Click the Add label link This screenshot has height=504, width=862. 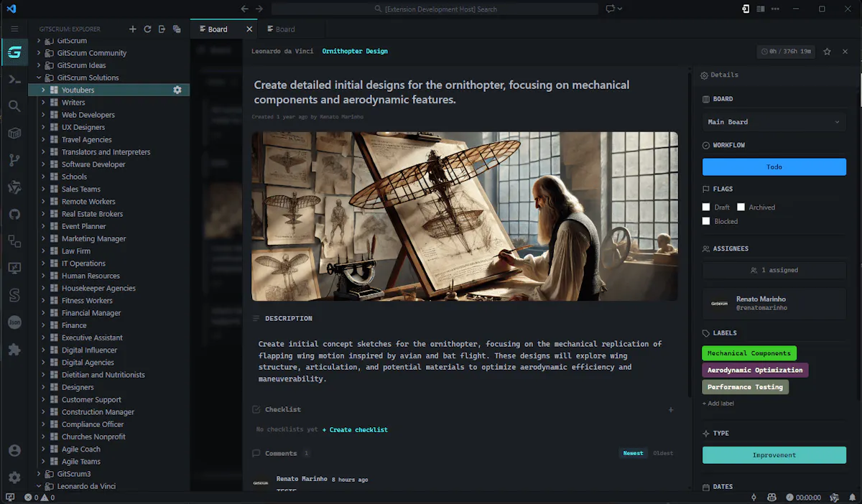(x=718, y=403)
